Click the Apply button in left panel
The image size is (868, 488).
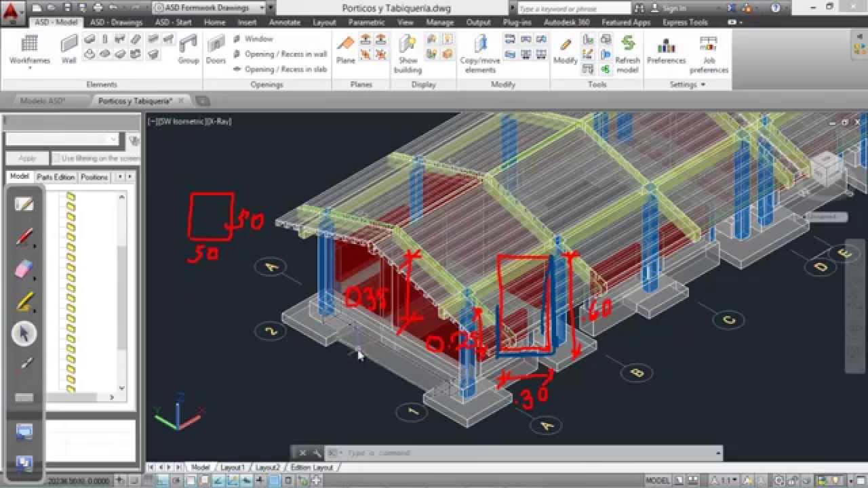click(x=27, y=157)
